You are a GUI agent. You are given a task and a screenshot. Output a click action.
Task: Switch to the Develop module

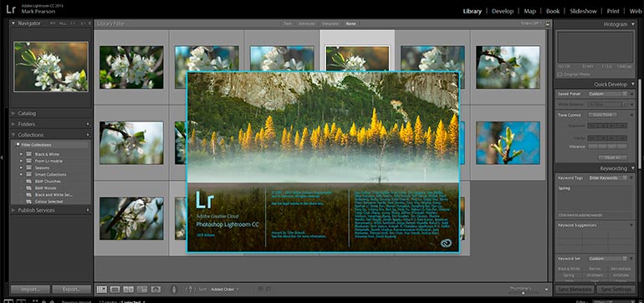503,11
